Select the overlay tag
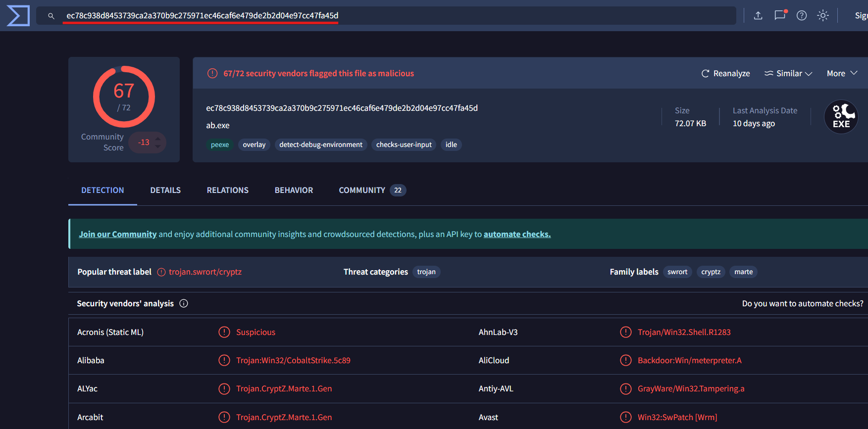This screenshot has height=429, width=868. tap(254, 144)
